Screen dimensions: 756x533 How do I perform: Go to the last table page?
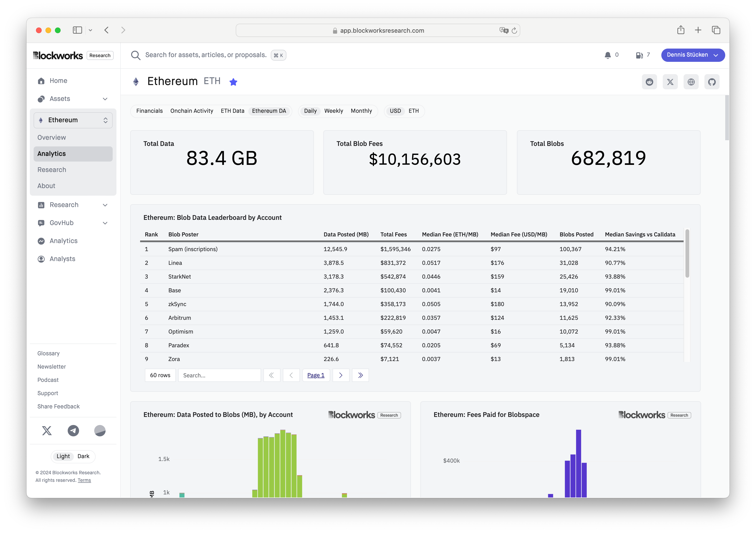click(360, 375)
